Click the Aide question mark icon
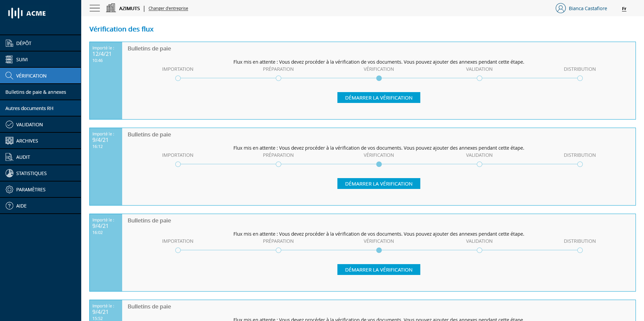 tap(9, 206)
